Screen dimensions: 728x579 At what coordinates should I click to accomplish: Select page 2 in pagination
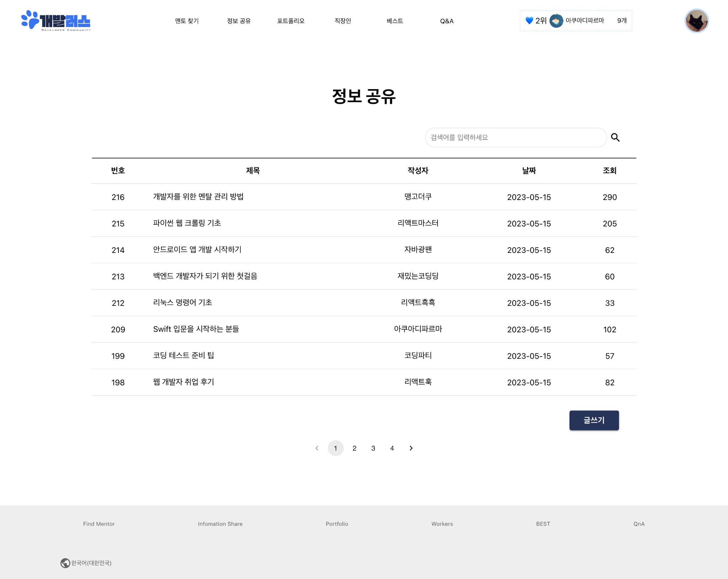(354, 448)
